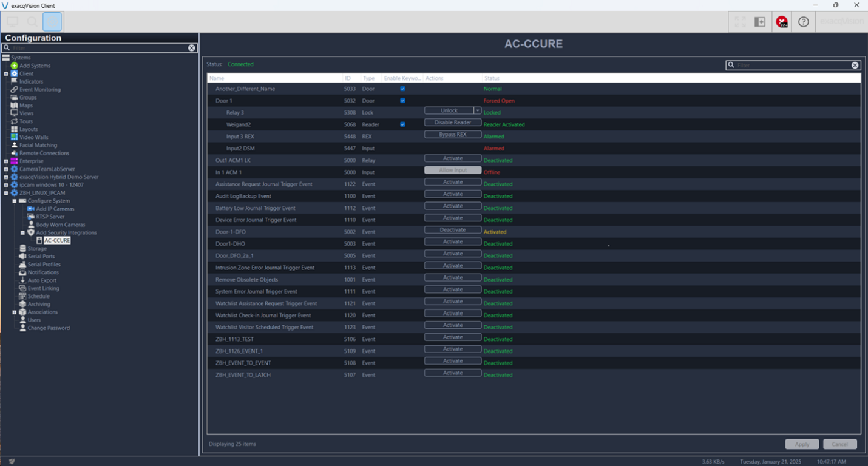The height and width of the screenshot is (466, 868).
Task: Select the Tours loop arrows icon
Action: [x=15, y=121]
